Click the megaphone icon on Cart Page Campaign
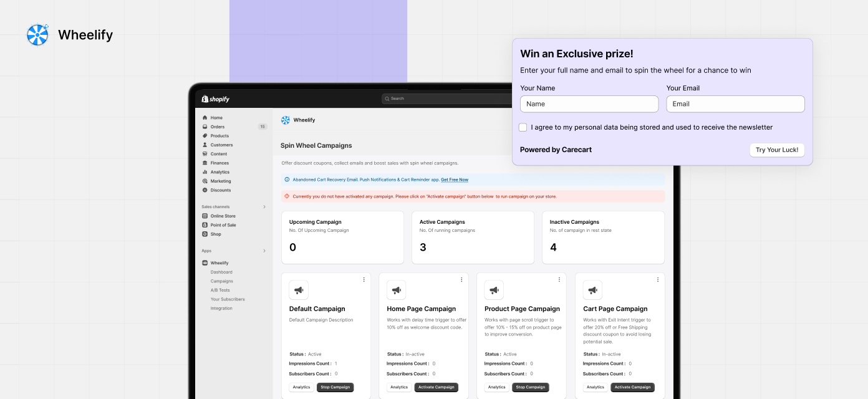The width and height of the screenshot is (868, 399). [x=592, y=290]
